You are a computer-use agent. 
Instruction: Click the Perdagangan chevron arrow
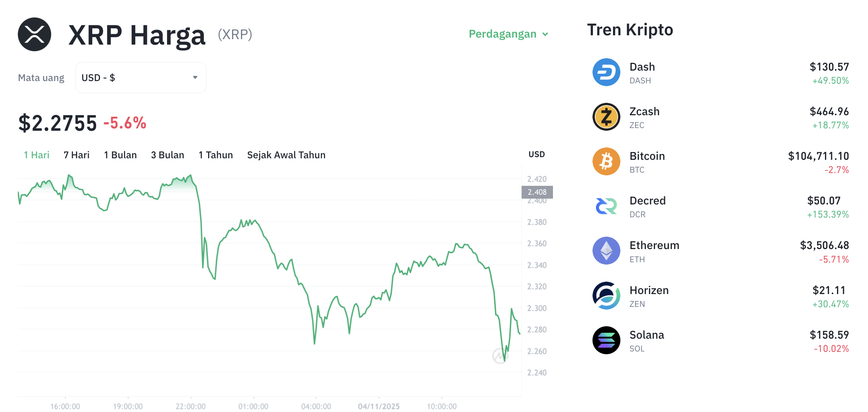[545, 35]
